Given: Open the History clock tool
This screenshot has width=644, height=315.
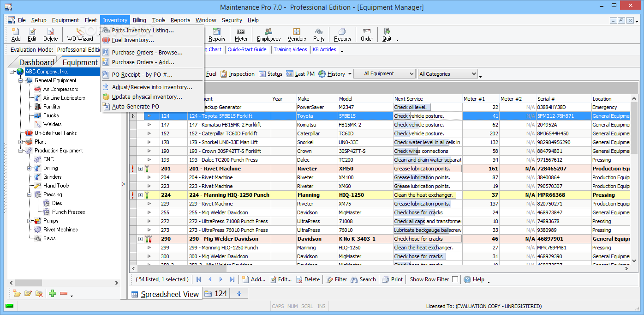Looking at the screenshot, I should [x=331, y=74].
